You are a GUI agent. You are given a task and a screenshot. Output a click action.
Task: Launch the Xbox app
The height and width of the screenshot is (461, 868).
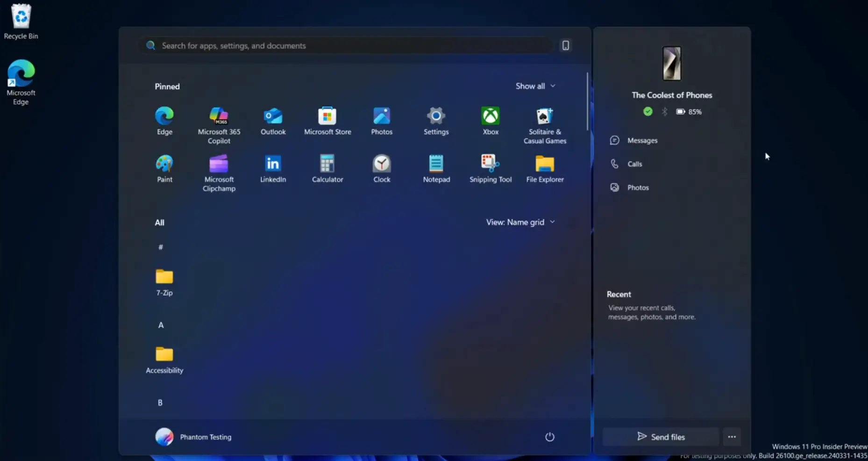491,121
